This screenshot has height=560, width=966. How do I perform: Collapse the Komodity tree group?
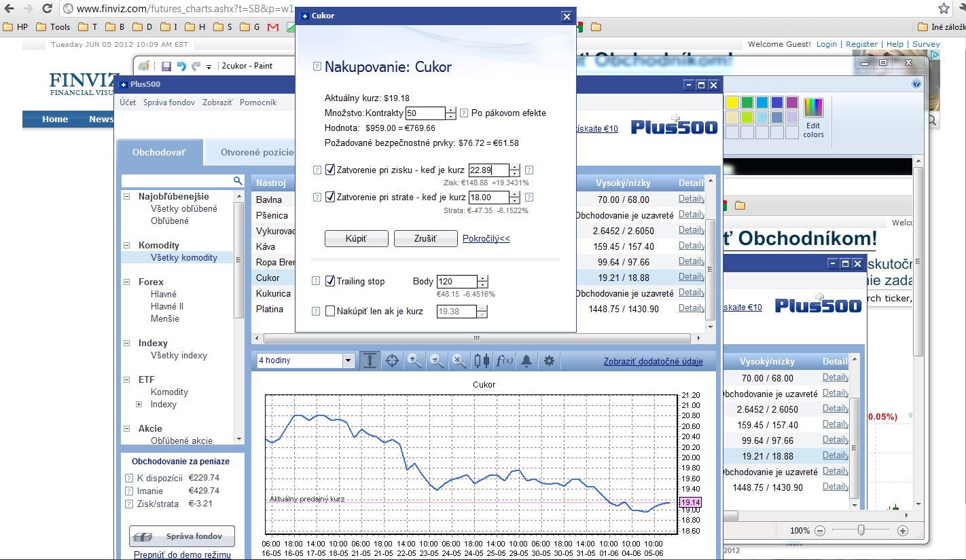point(126,246)
